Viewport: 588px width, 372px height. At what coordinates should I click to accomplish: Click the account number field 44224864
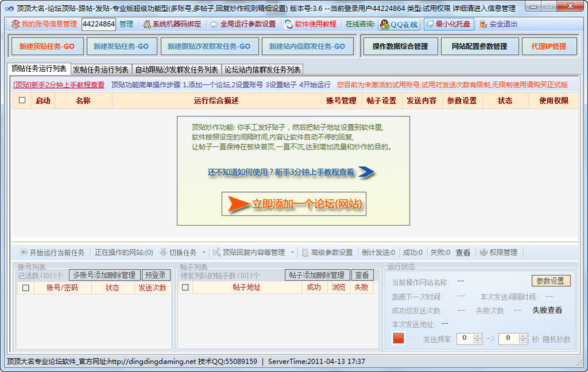(x=99, y=24)
